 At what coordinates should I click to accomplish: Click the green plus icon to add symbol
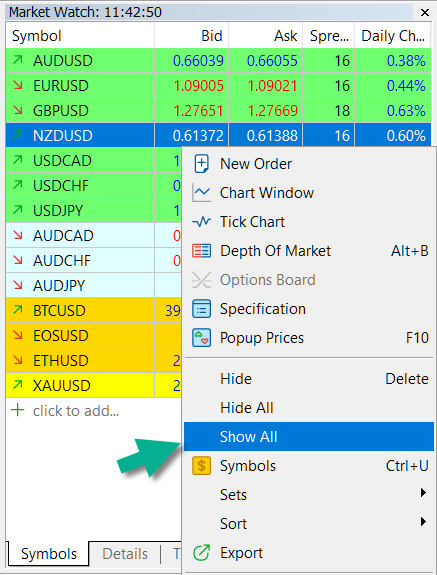coord(18,410)
